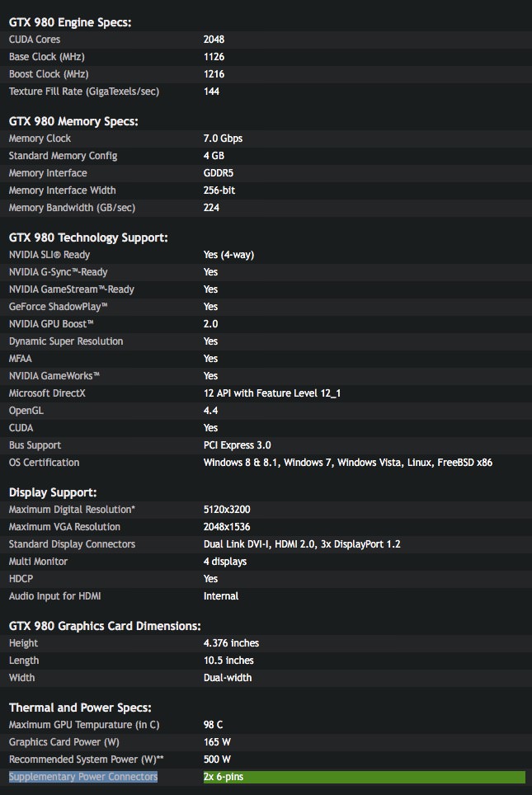Click the Maximum Digital Resolution label
532x795 pixels.
(72, 510)
